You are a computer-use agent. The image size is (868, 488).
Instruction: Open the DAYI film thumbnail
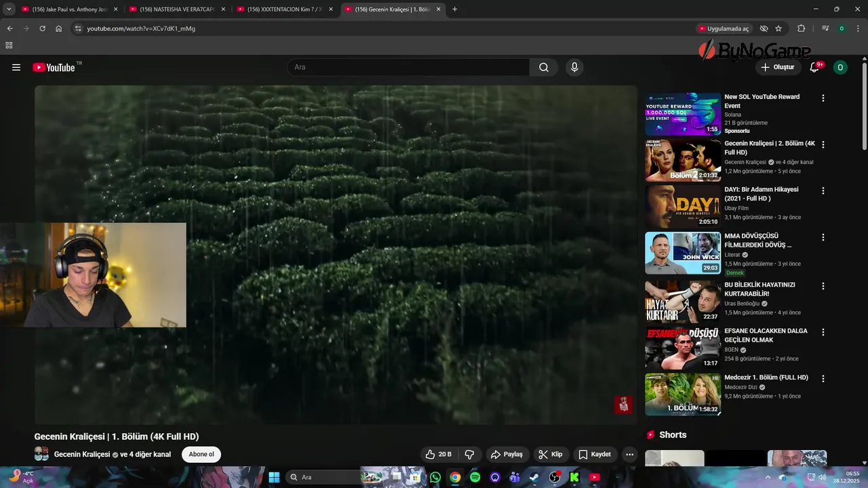pos(683,206)
